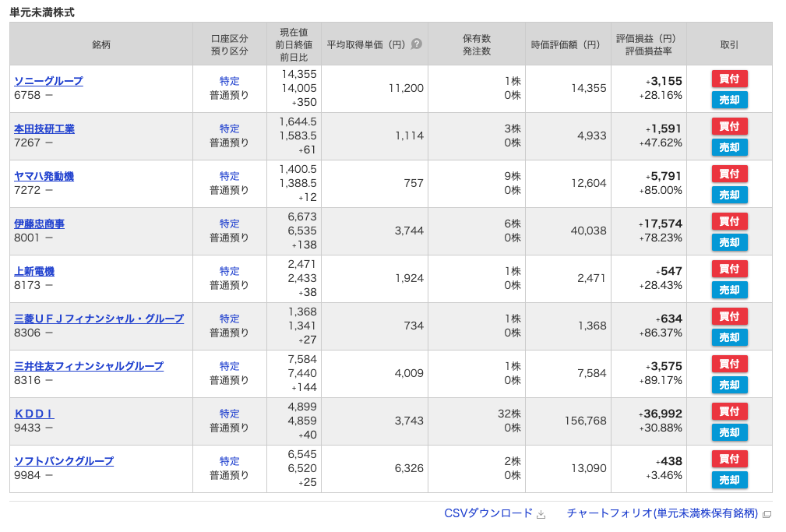Image resolution: width=786 pixels, height=532 pixels.
Task: Open the KDDI stock link
Action: click(34, 414)
